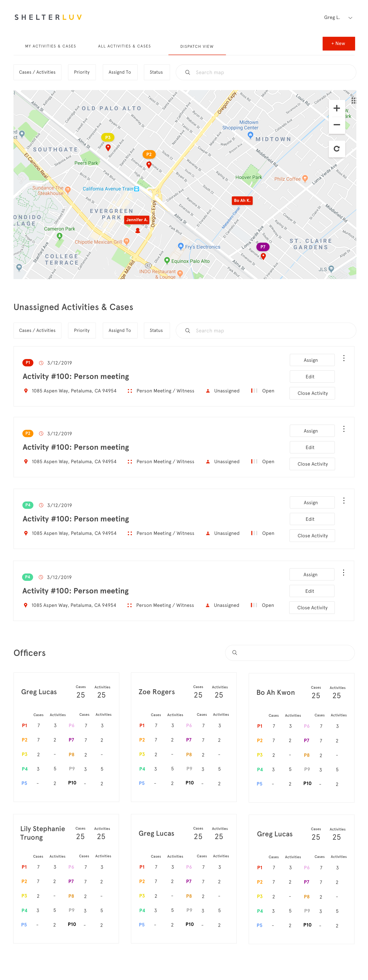Switch to All Activities & Cases tab
Screen dimensions: 368x980
125,46
